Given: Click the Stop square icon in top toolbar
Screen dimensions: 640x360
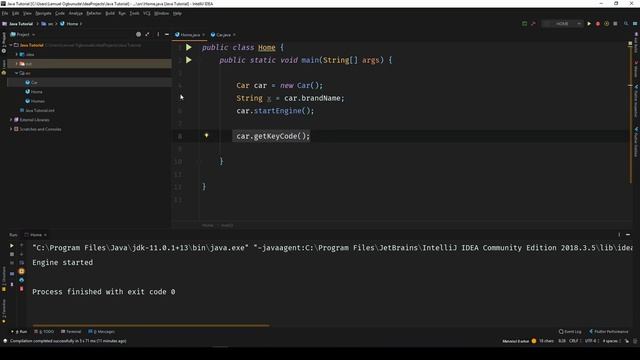Looking at the screenshot, I should tap(616, 24).
